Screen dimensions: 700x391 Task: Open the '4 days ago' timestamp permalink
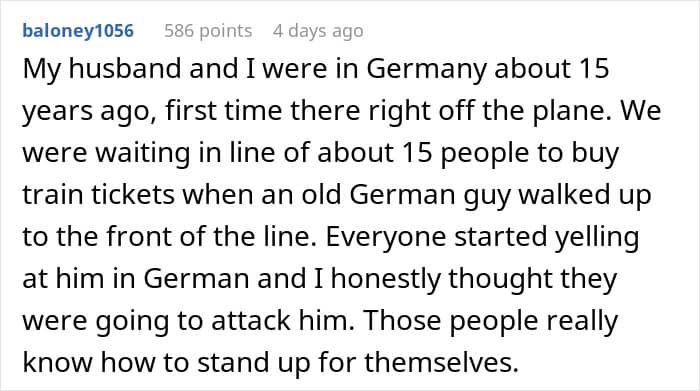tap(318, 31)
